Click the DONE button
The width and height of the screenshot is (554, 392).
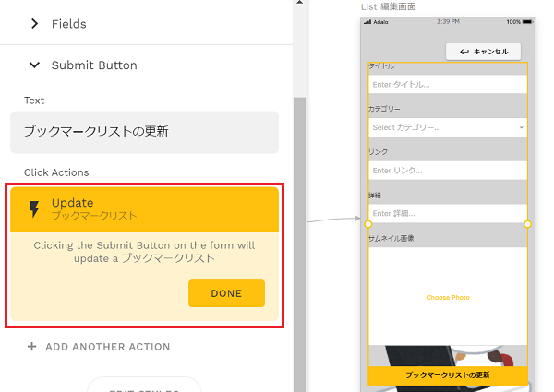coord(226,293)
